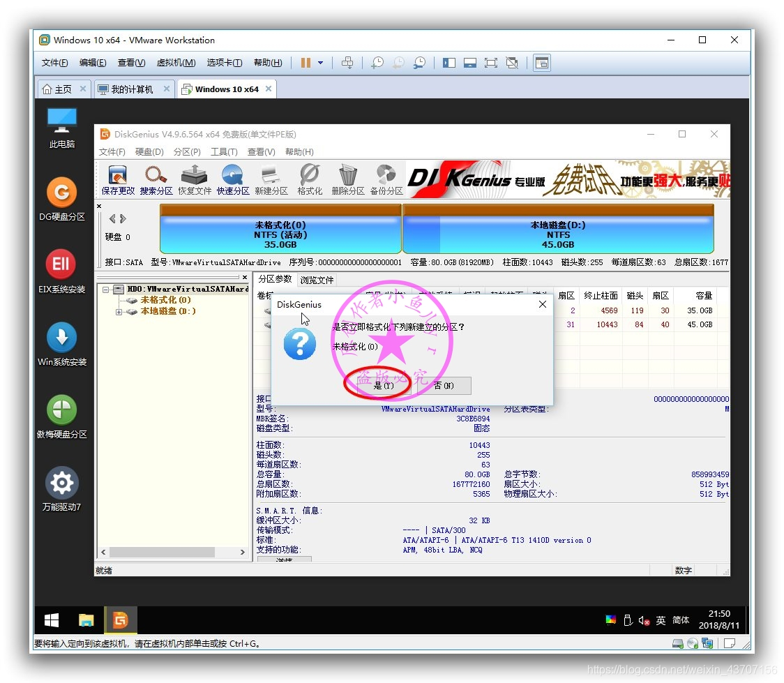Click the DISKGenius 专业版 banner

tap(568, 179)
